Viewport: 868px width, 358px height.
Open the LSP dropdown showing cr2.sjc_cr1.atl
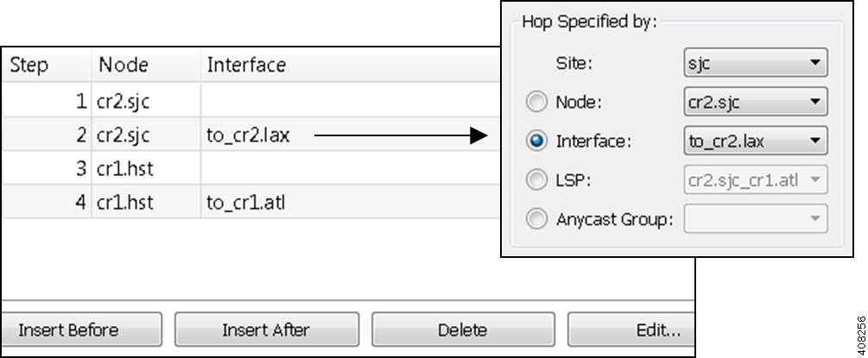pos(755,179)
